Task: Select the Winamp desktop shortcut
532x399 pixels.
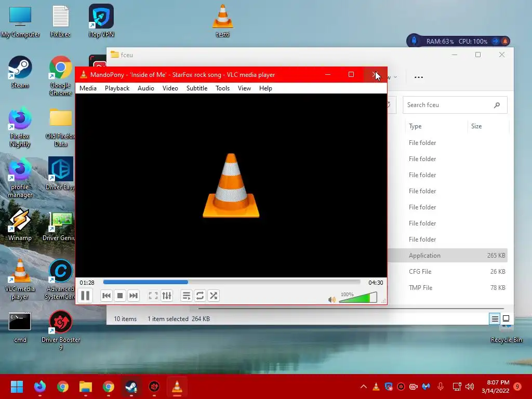Action: 20,224
